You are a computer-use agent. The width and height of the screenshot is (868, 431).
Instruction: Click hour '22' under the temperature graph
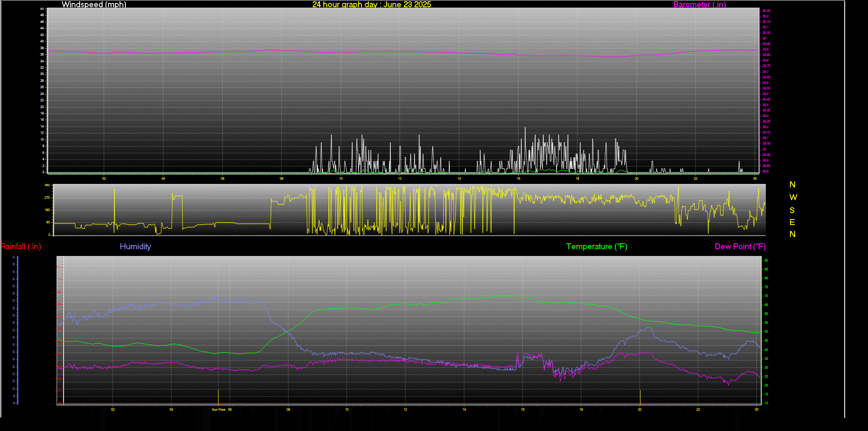(x=698, y=409)
